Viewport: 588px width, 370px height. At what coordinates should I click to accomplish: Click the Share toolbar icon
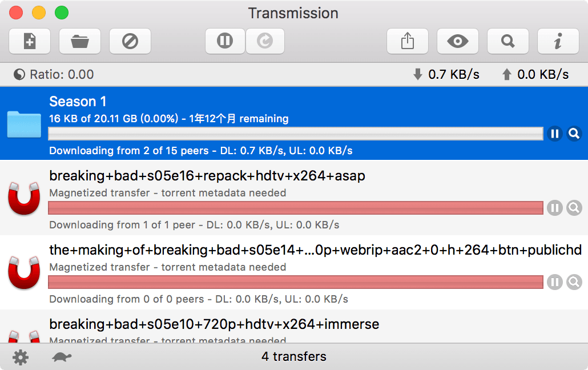(408, 41)
